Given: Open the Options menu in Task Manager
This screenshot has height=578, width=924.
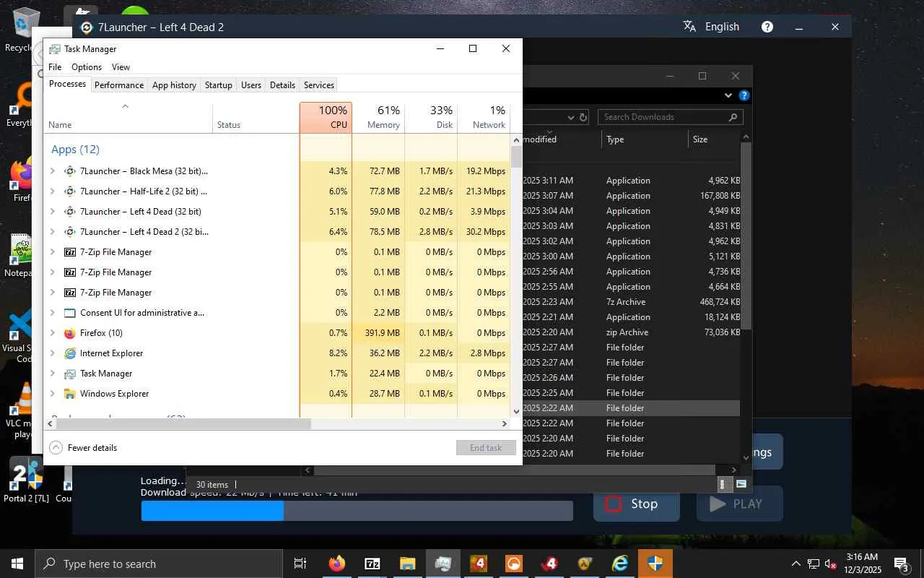Looking at the screenshot, I should (x=87, y=67).
